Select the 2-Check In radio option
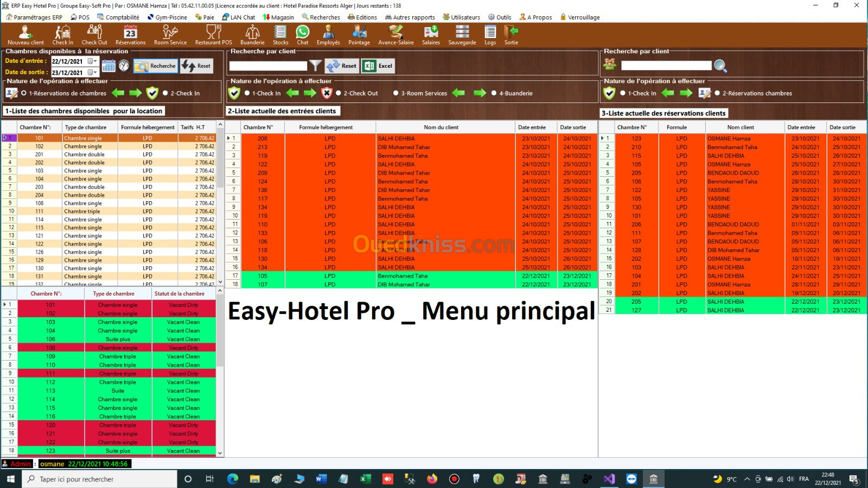Viewport: 868px width, 488px height. click(x=165, y=93)
